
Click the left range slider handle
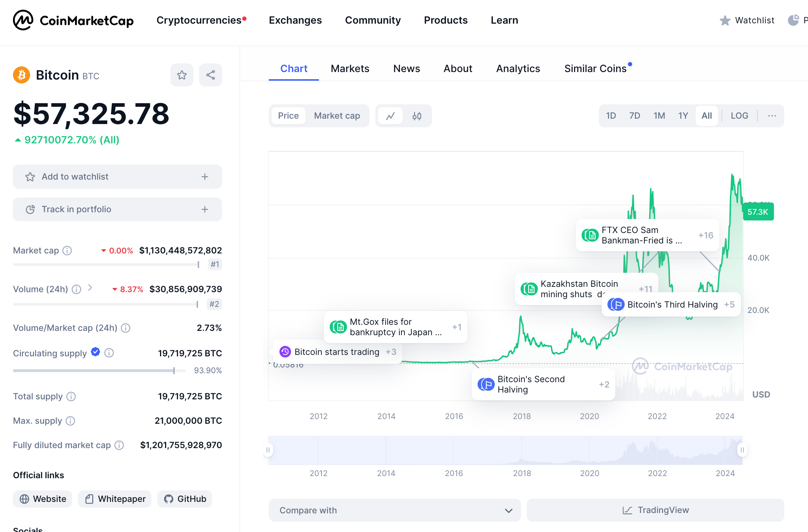pyautogui.click(x=268, y=450)
